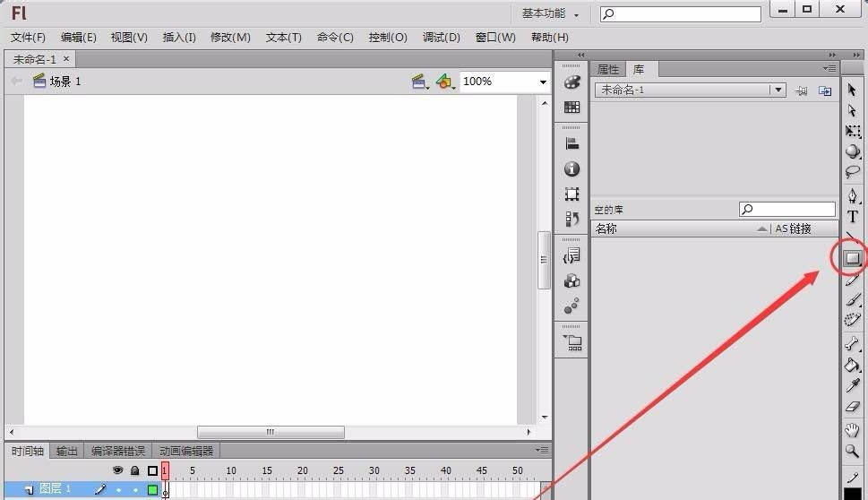The width and height of the screenshot is (868, 500).
Task: Open the Project panel icon
Action: point(572,343)
